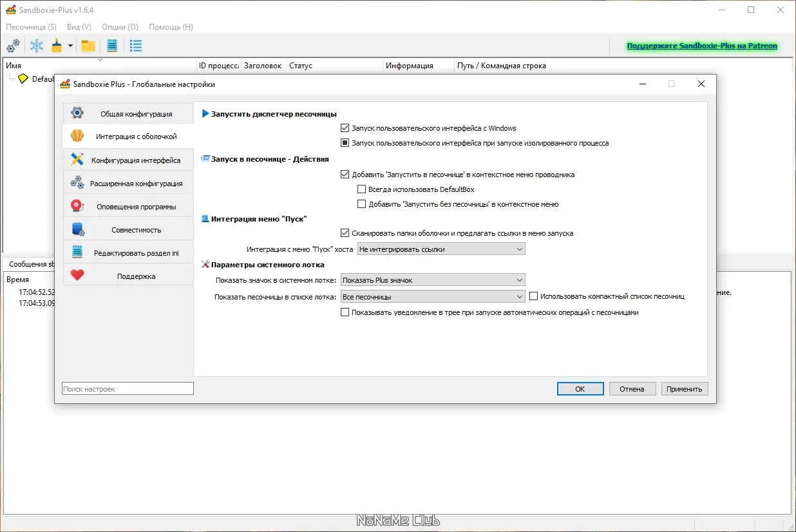Click the gear icon of Общая конфигурация
The image size is (796, 532).
[77, 113]
